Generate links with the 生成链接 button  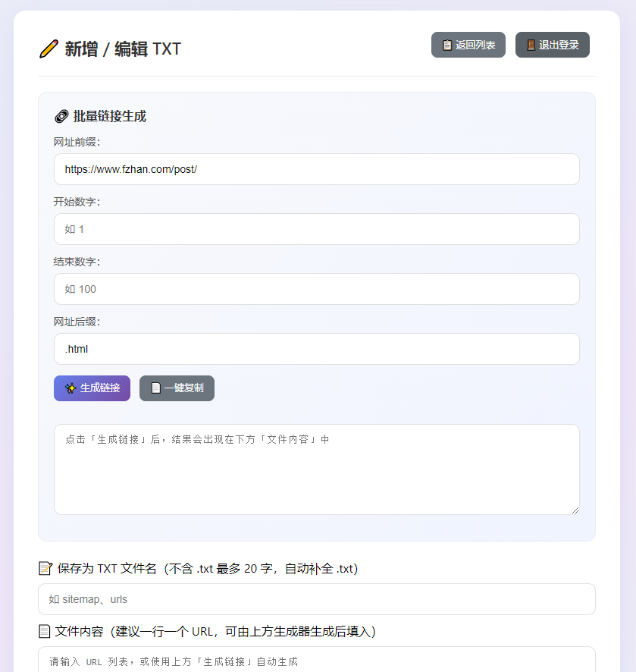click(x=92, y=388)
